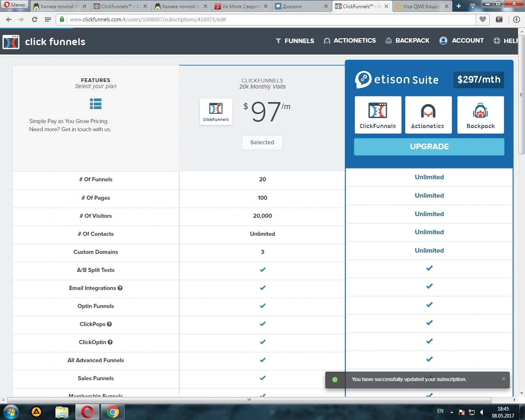Open a new browser tab
The image size is (525, 420).
459,6
